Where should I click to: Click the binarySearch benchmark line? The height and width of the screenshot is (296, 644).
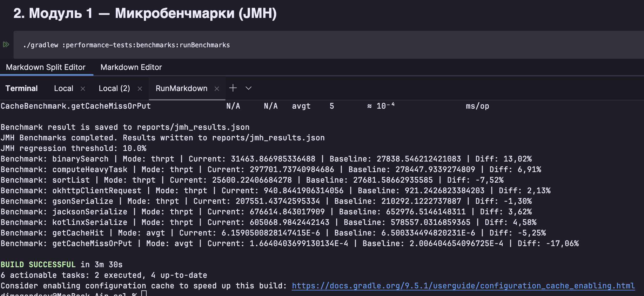click(266, 159)
